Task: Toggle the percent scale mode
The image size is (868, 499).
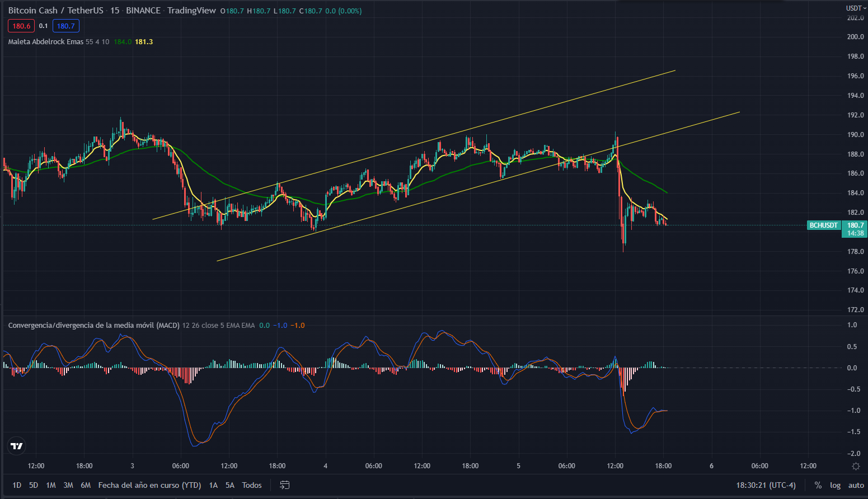Action: coord(818,485)
